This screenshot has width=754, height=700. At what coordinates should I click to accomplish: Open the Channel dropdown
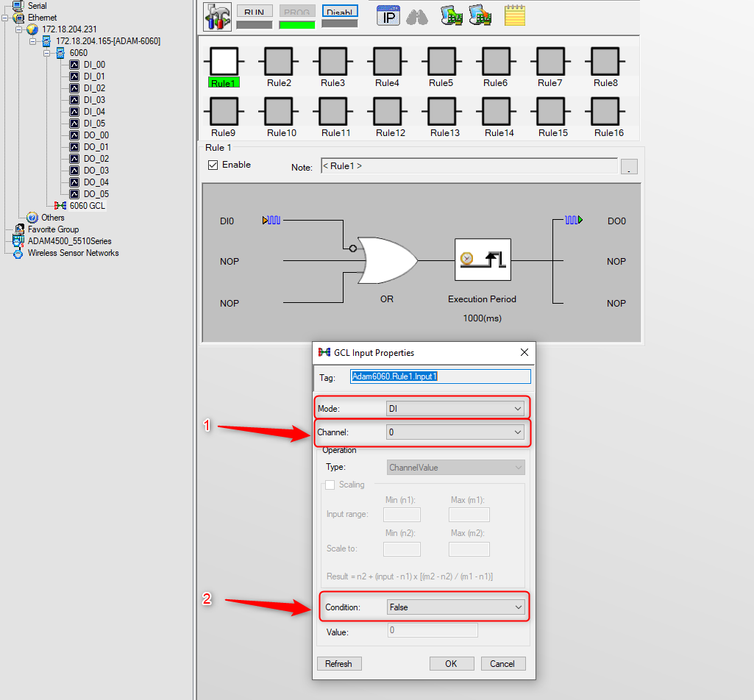(x=455, y=432)
